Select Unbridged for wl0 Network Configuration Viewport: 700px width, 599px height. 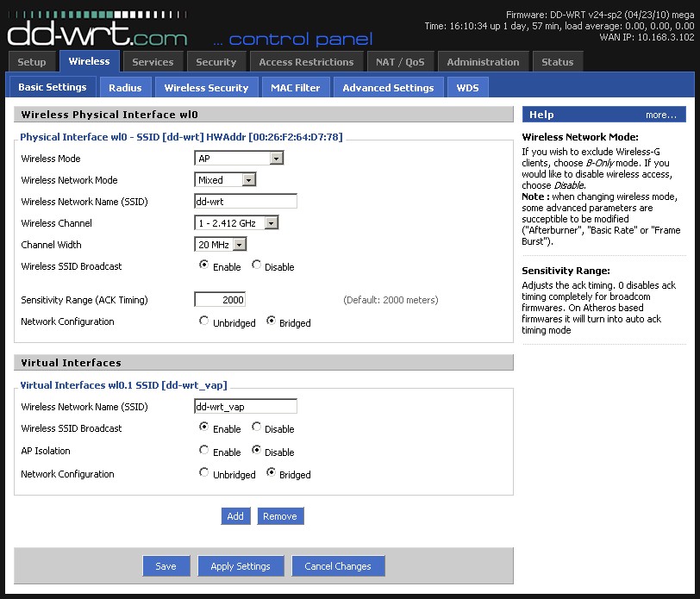point(204,321)
